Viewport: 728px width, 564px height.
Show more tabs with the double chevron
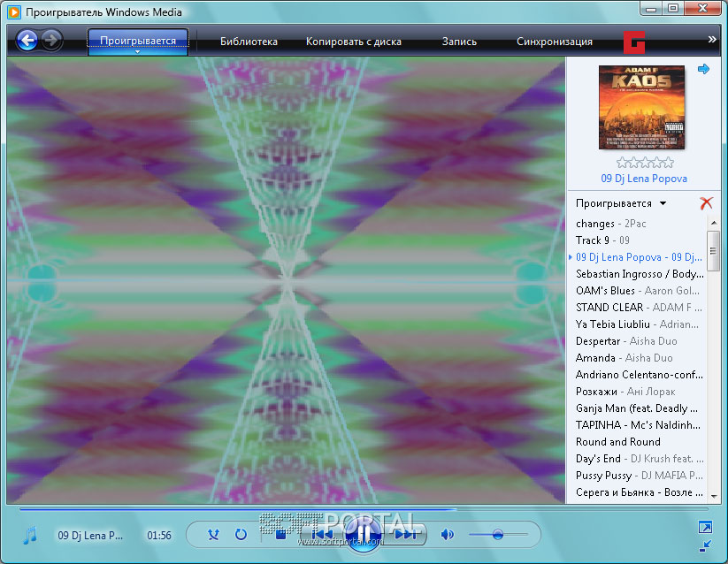point(712,40)
